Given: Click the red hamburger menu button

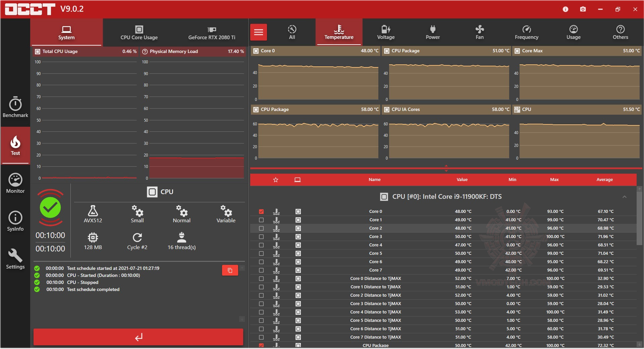Looking at the screenshot, I should [259, 32].
